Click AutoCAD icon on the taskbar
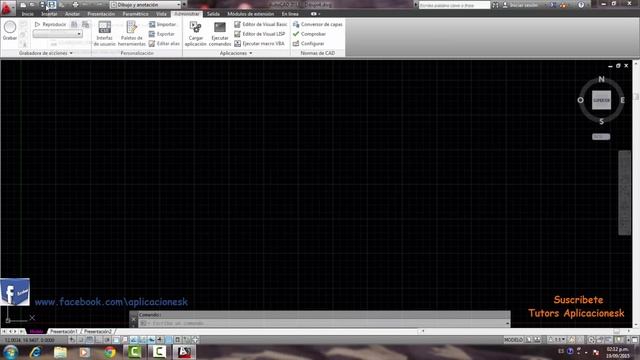Image resolution: width=640 pixels, height=360 pixels. (x=184, y=352)
